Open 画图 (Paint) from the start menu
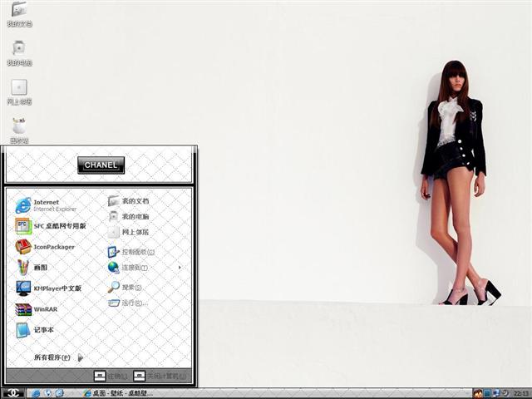This screenshot has height=399, width=532. point(32,268)
